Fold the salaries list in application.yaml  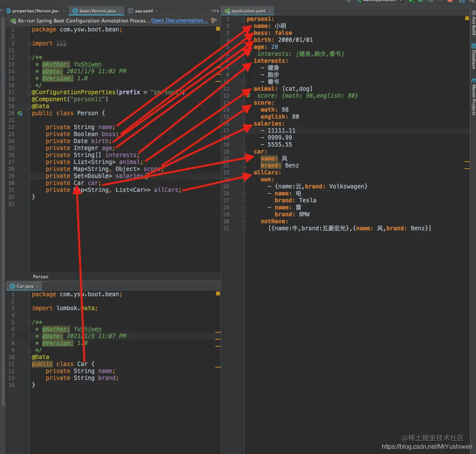[244, 124]
